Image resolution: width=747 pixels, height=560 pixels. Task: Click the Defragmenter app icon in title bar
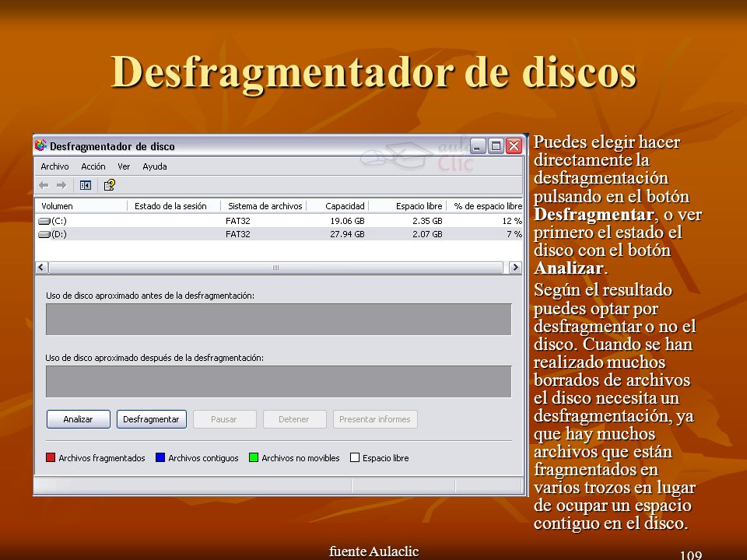(x=41, y=145)
